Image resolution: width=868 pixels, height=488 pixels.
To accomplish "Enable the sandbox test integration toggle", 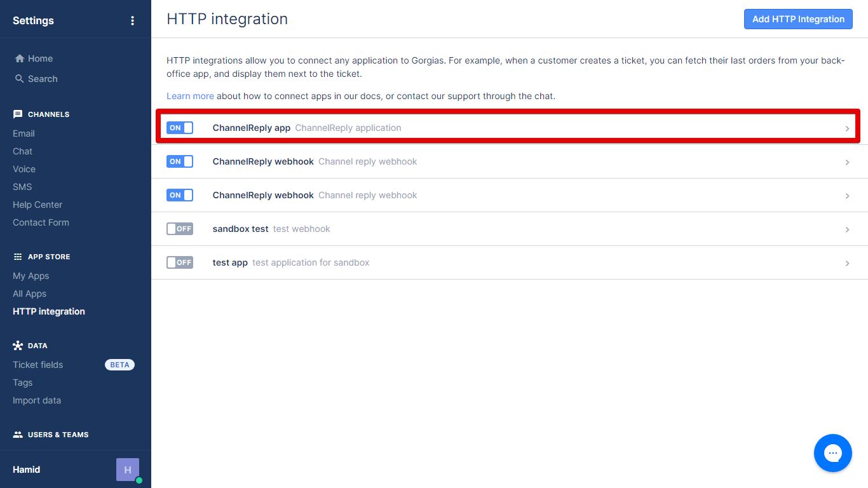I will point(180,229).
